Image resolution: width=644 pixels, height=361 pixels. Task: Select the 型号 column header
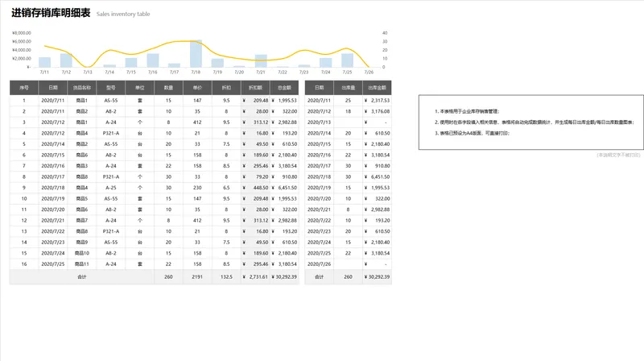(x=111, y=88)
